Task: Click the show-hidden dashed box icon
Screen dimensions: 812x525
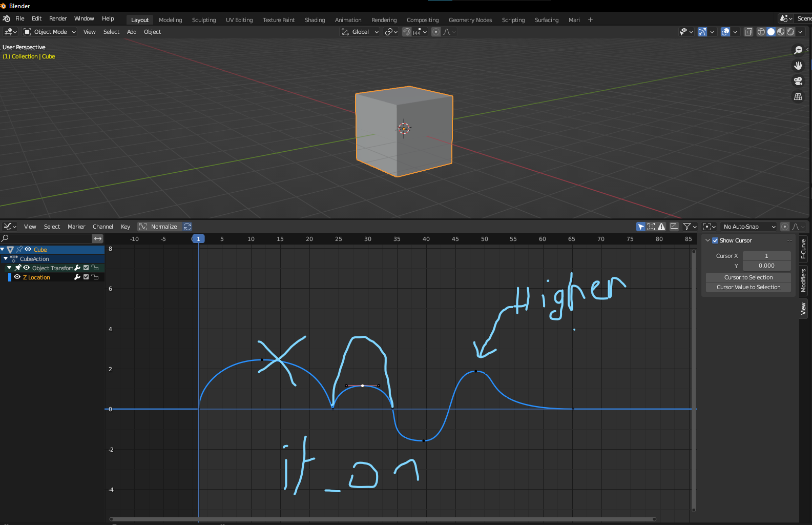Action: tap(651, 227)
